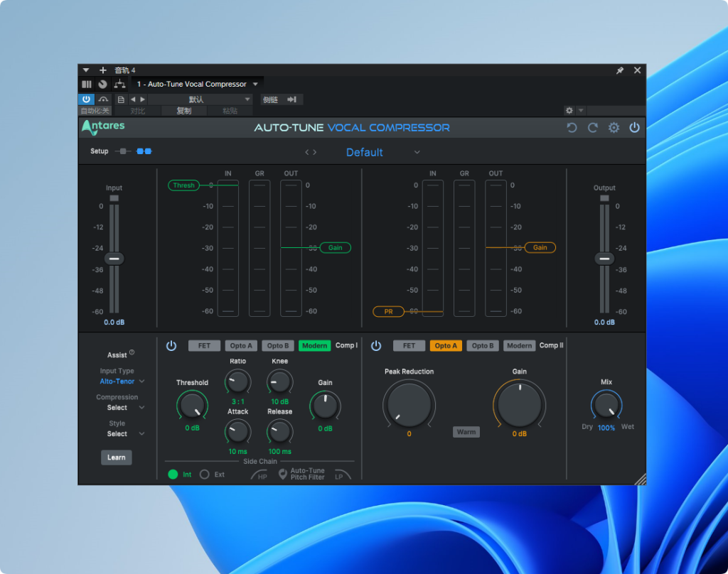
Task: Load the next plugin preset
Action: (x=315, y=152)
